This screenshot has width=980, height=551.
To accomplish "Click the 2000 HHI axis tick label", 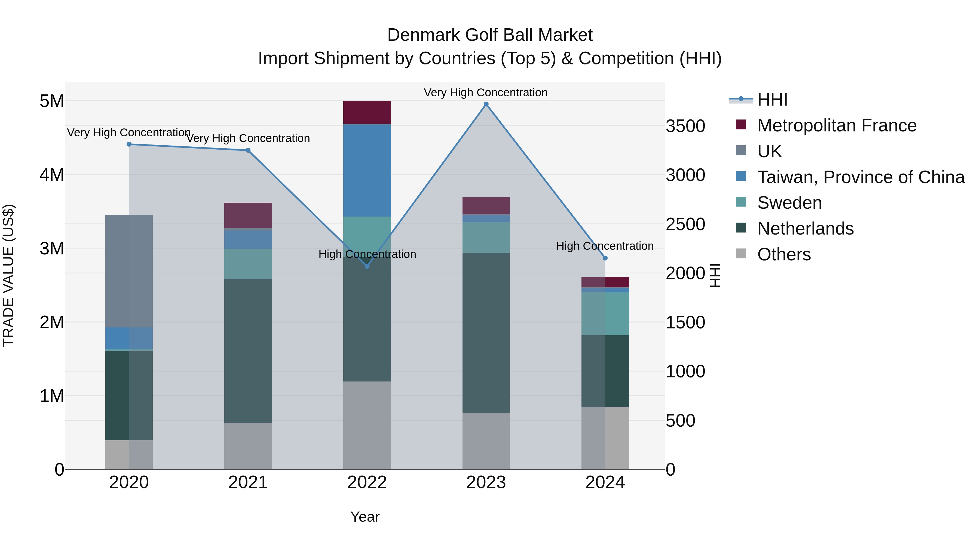I will click(685, 273).
